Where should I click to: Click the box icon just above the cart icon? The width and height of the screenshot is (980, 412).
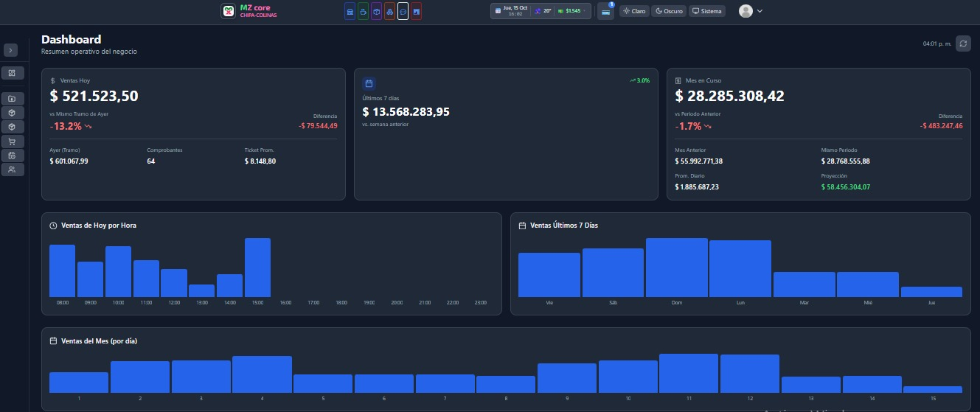[13, 127]
